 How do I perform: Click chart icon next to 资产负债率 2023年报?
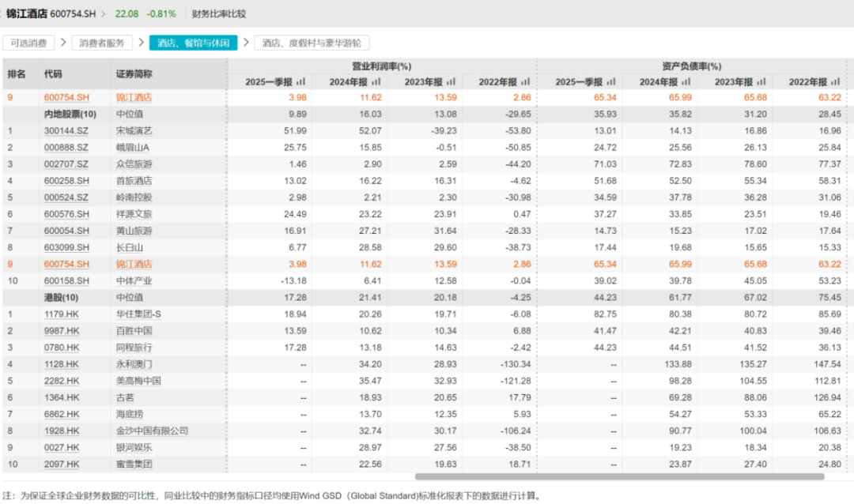(x=761, y=82)
